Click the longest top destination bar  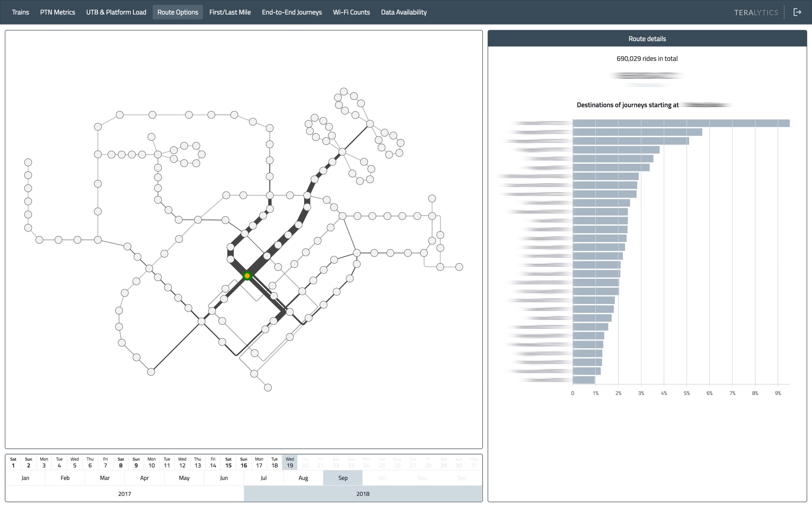pos(681,123)
